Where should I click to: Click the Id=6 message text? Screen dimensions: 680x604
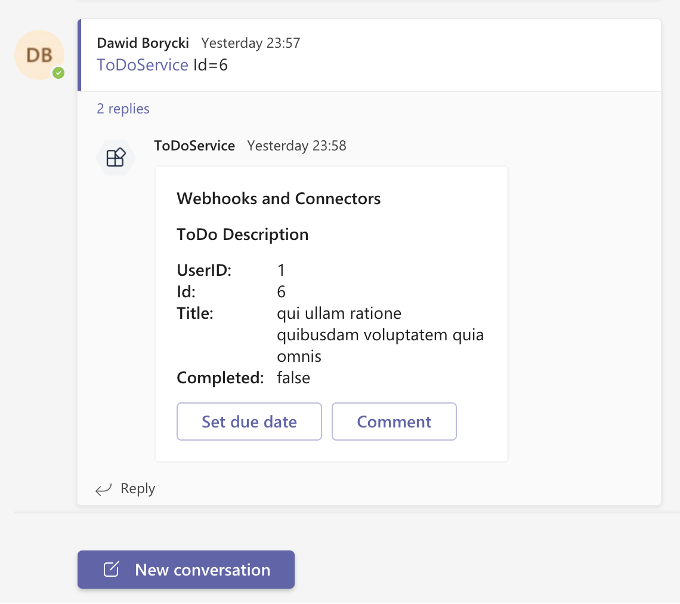210,65
